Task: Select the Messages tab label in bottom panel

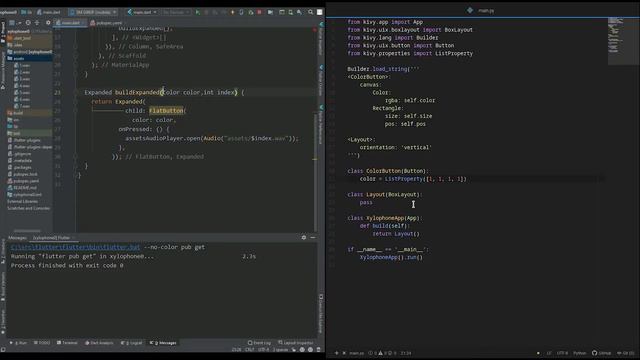Action: pos(17,238)
